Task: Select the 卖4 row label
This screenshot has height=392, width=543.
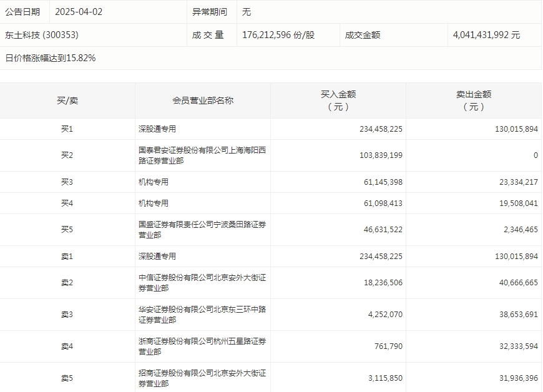Action: 67,346
